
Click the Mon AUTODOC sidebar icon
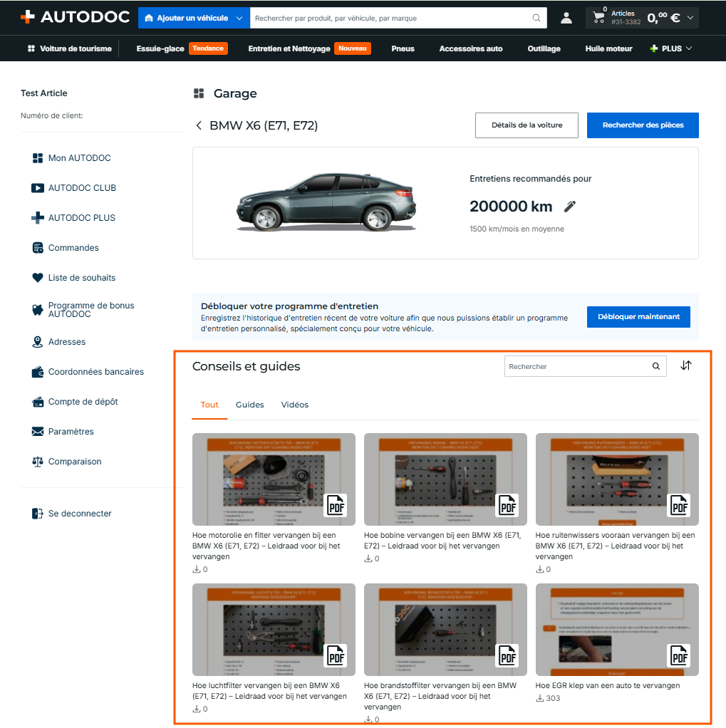point(38,158)
